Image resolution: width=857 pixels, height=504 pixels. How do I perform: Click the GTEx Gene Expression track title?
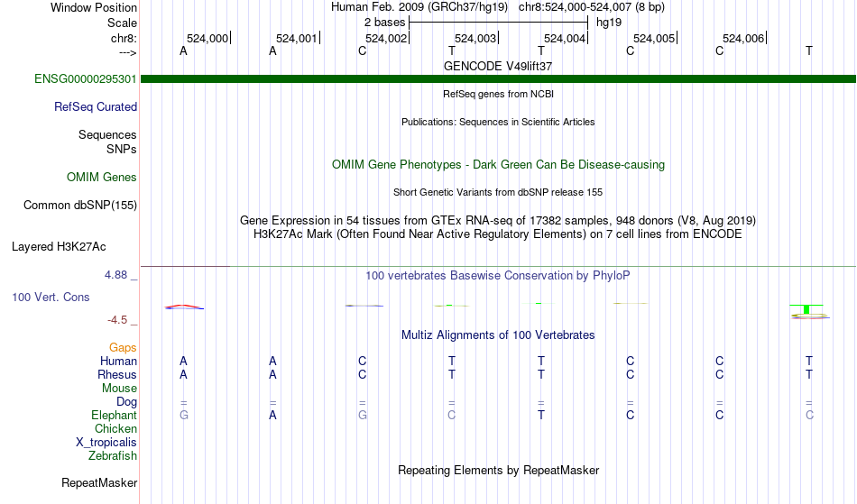click(498, 221)
